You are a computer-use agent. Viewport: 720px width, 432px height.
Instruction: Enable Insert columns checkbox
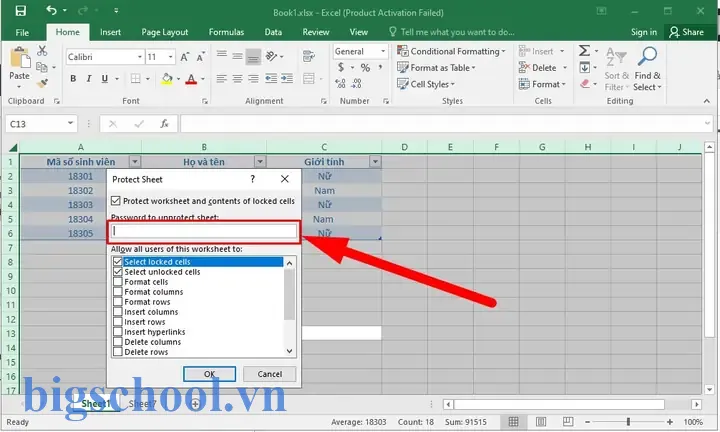point(118,312)
